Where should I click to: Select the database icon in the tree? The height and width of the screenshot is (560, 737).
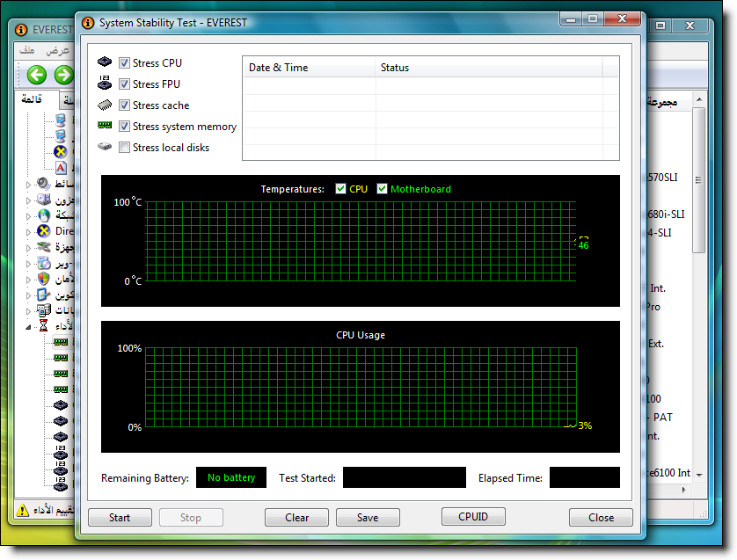44,310
